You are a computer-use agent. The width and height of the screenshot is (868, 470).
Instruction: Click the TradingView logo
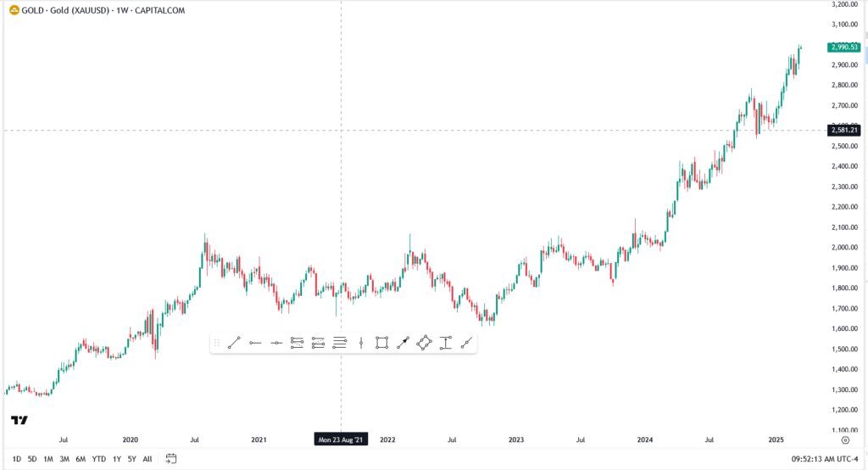(x=19, y=421)
